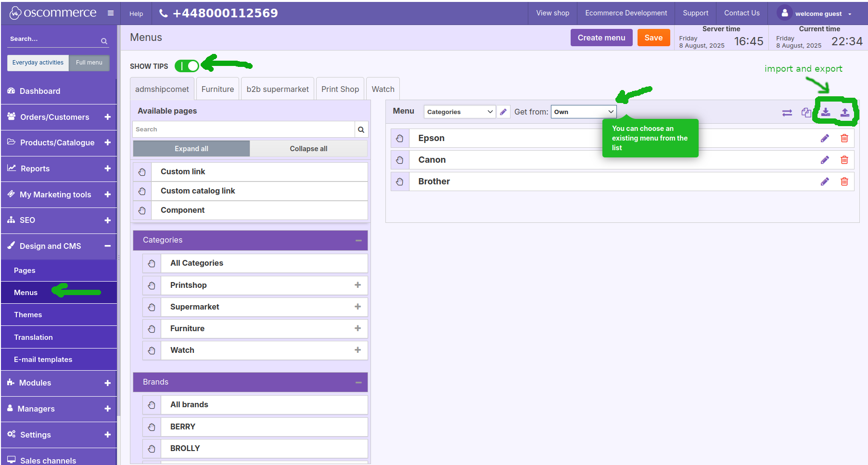The width and height of the screenshot is (868, 465).
Task: Click the hand icon beside Custom catalog link
Action: point(142,191)
